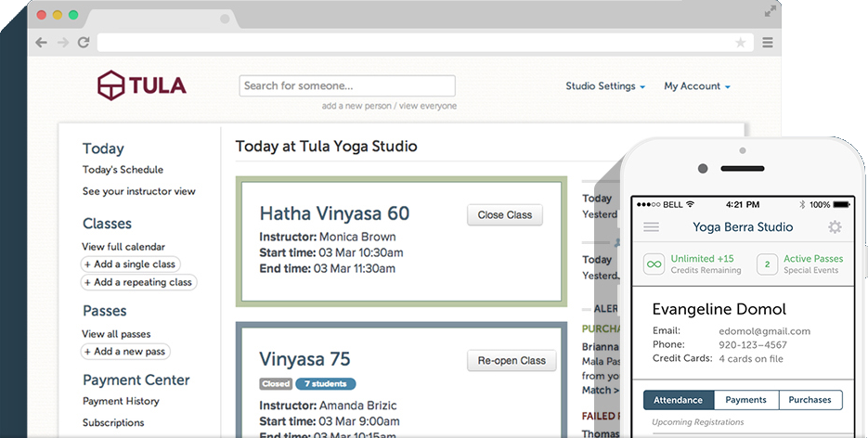The width and height of the screenshot is (868, 438).
Task: Tap the edomol@gmail.com email
Action: coord(764,331)
